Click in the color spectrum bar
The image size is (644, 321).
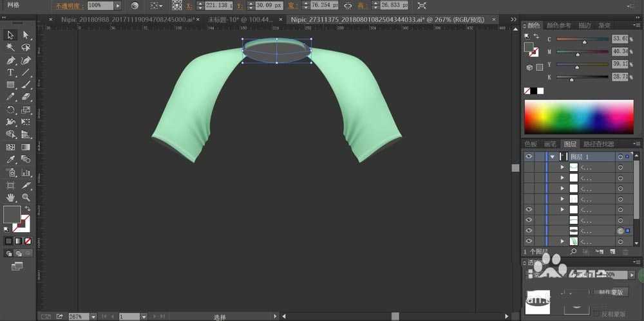click(x=578, y=116)
